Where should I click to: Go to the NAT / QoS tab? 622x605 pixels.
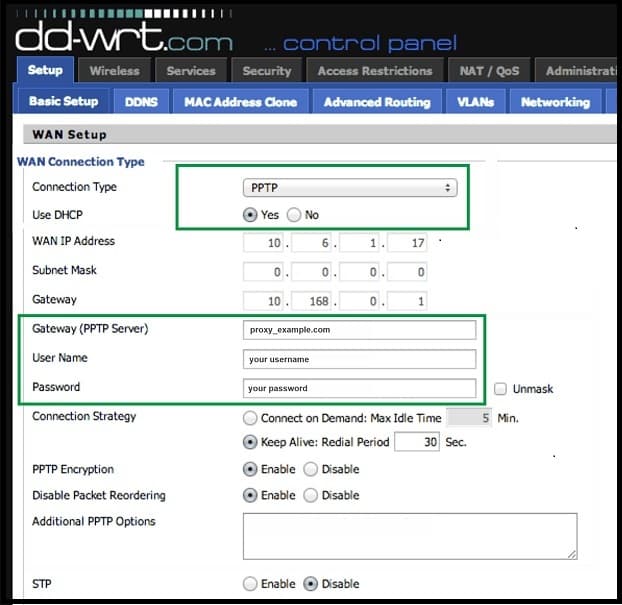coord(489,71)
